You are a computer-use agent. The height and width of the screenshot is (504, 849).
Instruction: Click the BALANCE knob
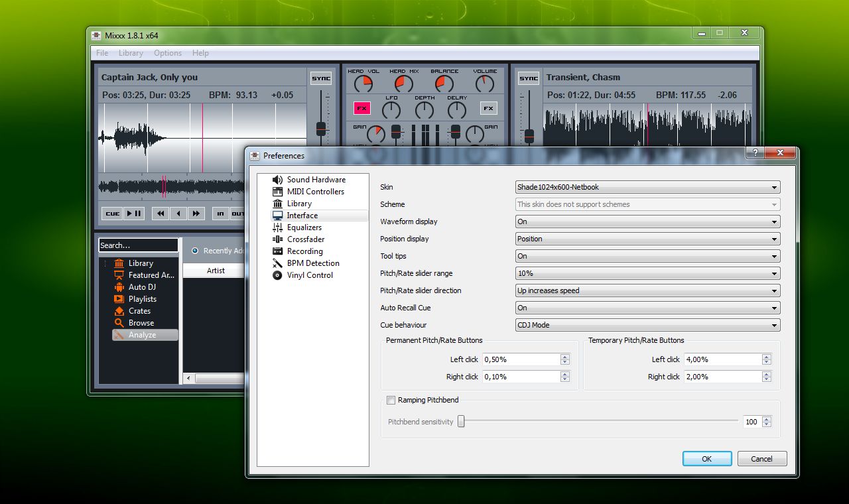(444, 84)
